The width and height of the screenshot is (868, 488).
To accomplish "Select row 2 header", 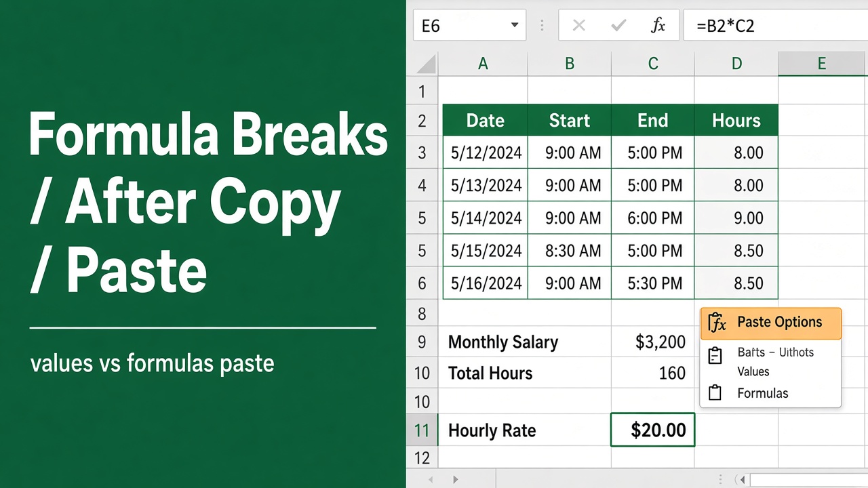I will pyautogui.click(x=422, y=121).
